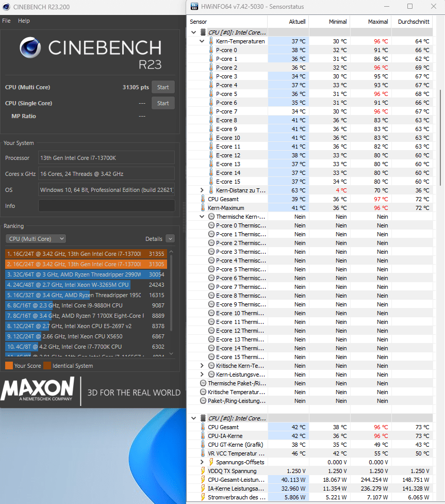The image size is (445, 504).
Task: Click the circle icon of E-core 9 Thermisc... row
Action: [211, 304]
